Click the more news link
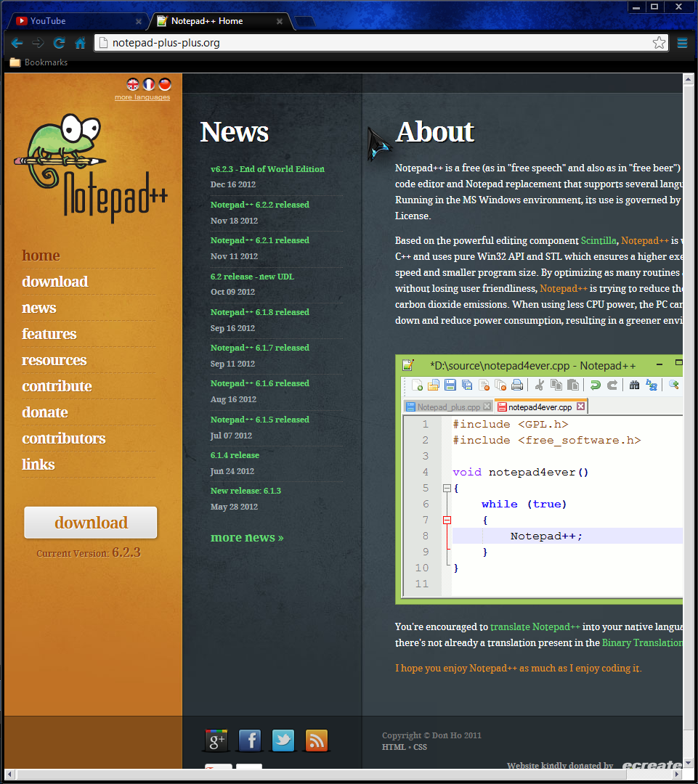 click(x=247, y=537)
